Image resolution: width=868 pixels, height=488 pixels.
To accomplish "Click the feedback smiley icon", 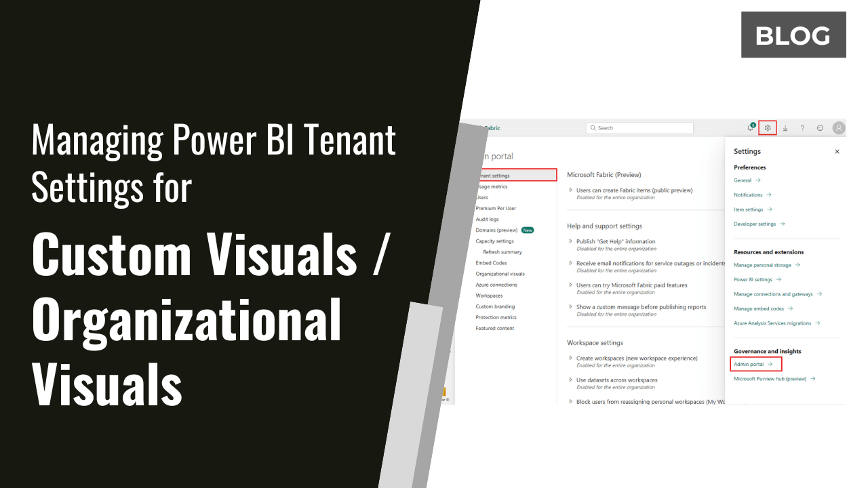I will 820,128.
